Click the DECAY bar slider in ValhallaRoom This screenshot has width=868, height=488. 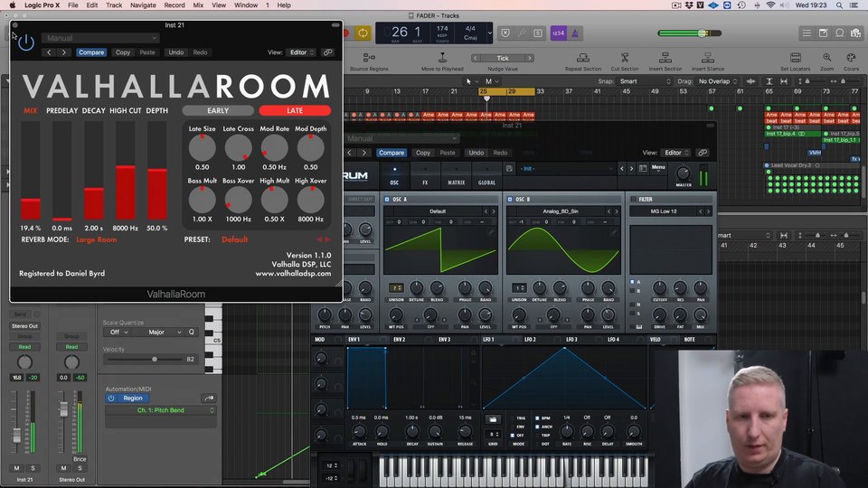(93, 171)
